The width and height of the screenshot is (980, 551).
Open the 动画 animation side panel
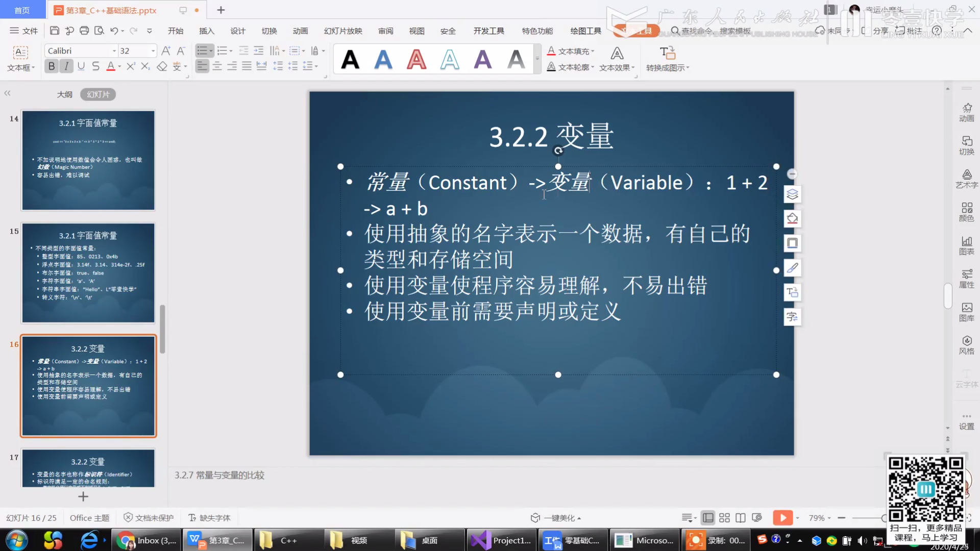(967, 112)
